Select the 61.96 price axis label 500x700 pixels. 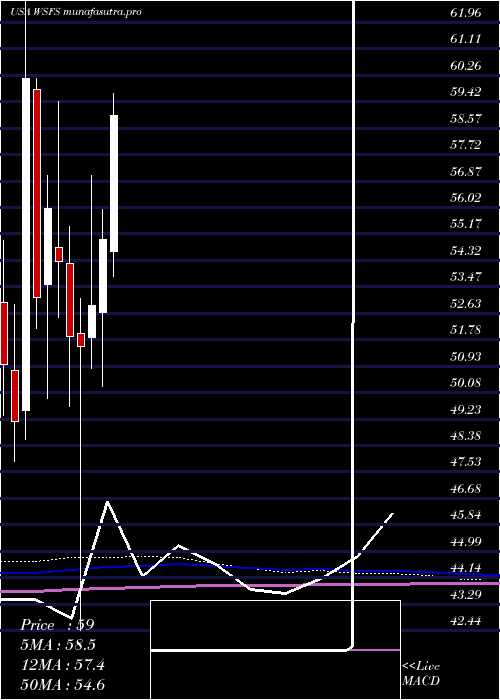(x=466, y=13)
